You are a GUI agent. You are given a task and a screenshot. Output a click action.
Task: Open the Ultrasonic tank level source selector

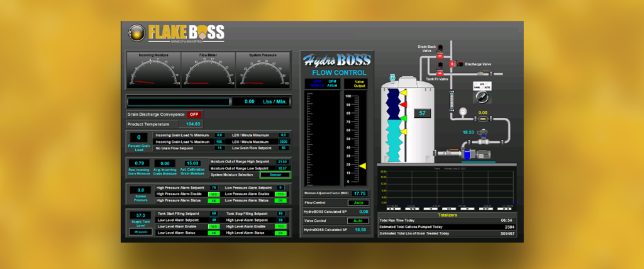pos(141,232)
